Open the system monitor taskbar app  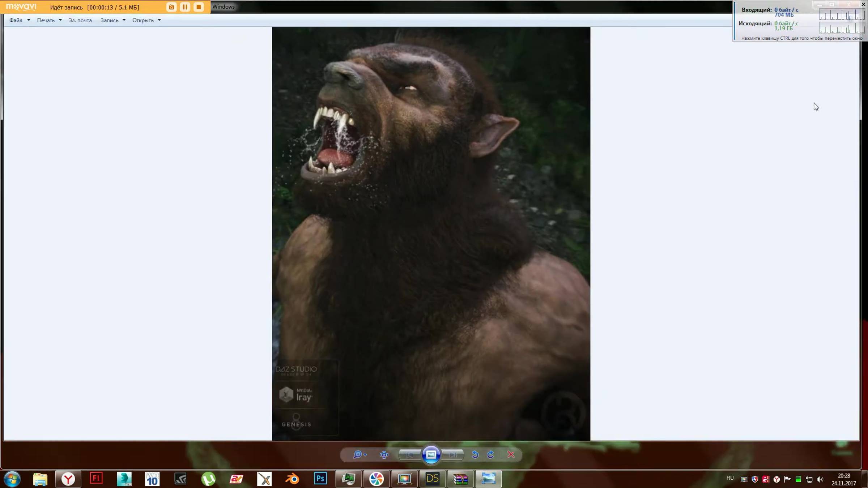pyautogui.click(x=348, y=479)
